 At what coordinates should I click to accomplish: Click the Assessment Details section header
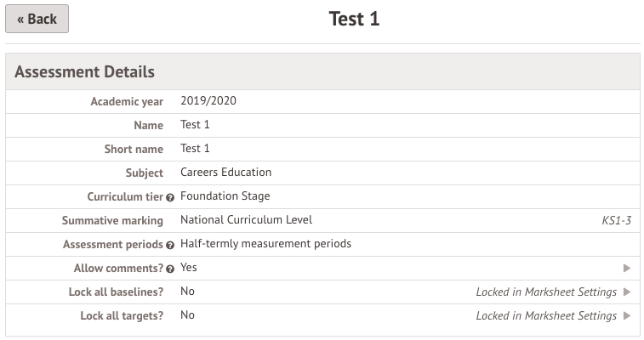[84, 71]
